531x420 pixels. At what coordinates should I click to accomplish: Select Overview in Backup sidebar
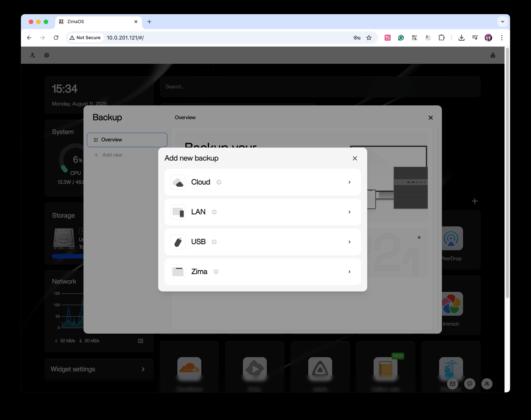pyautogui.click(x=127, y=140)
